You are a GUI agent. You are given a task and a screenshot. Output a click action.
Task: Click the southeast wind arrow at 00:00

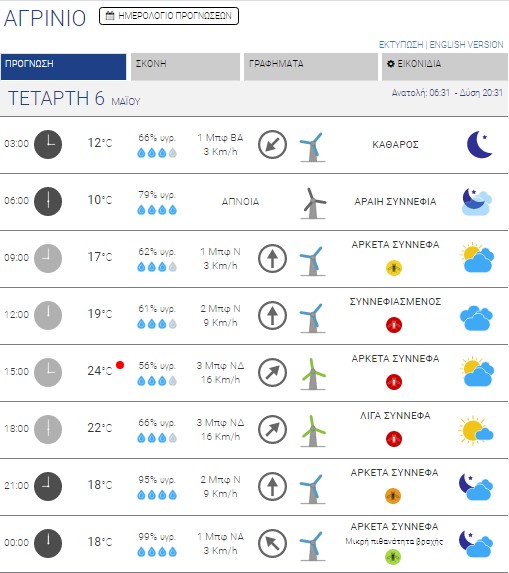pyautogui.click(x=272, y=543)
